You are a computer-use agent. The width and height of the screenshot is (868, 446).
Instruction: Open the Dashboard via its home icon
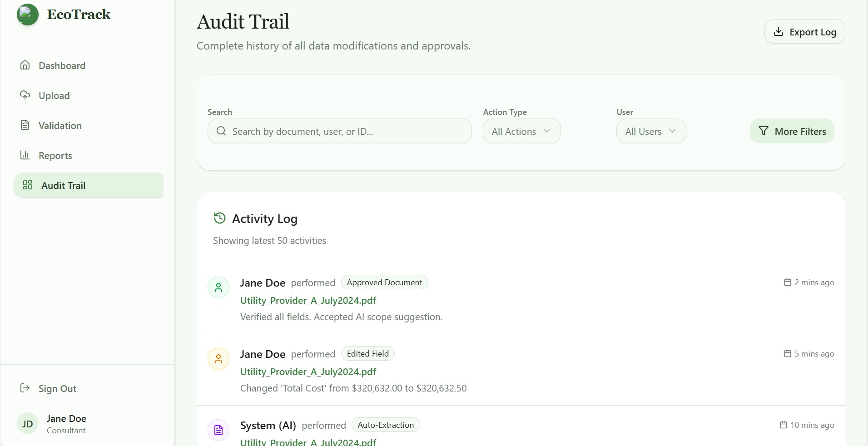pyautogui.click(x=26, y=65)
